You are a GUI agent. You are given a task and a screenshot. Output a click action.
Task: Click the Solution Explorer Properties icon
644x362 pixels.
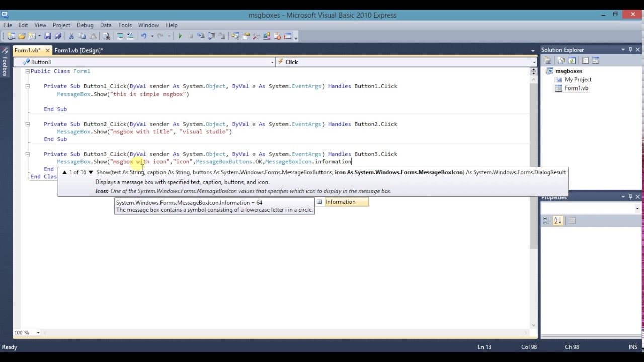[x=547, y=61]
